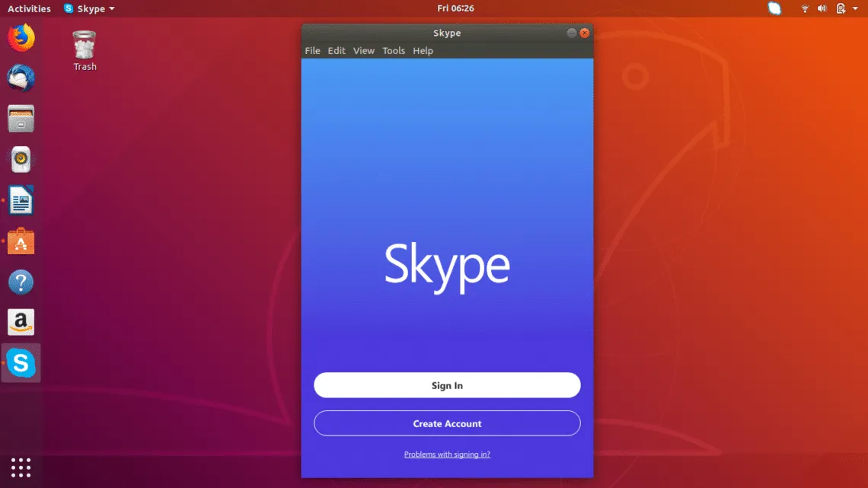Select the Skype icon in the dock
The width and height of the screenshot is (868, 488).
pos(21,363)
